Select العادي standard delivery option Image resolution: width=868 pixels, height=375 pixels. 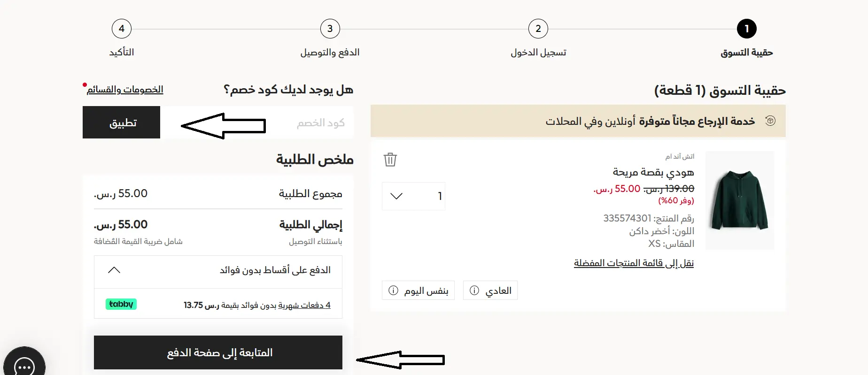coord(498,291)
